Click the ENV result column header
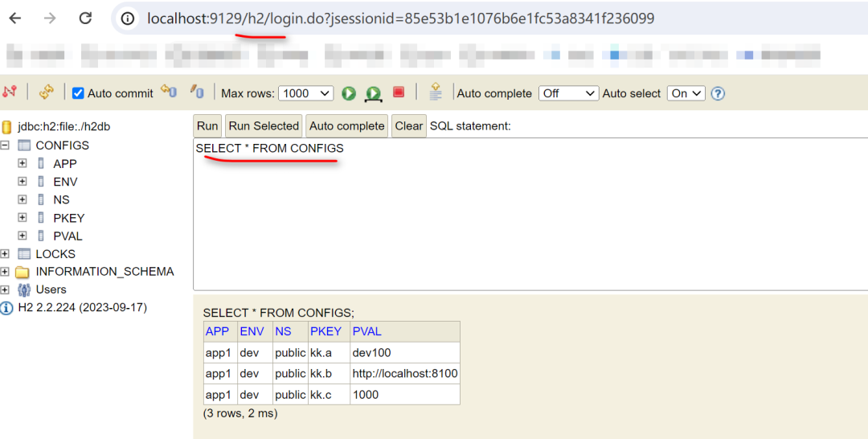Screen dimensions: 868x439 pos(252,331)
